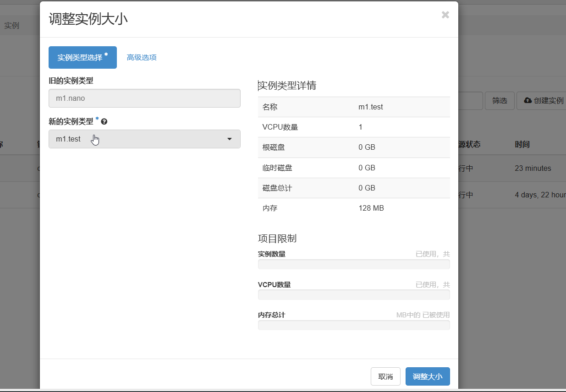Click the 名称 row label
566x392 pixels.
[270, 107]
